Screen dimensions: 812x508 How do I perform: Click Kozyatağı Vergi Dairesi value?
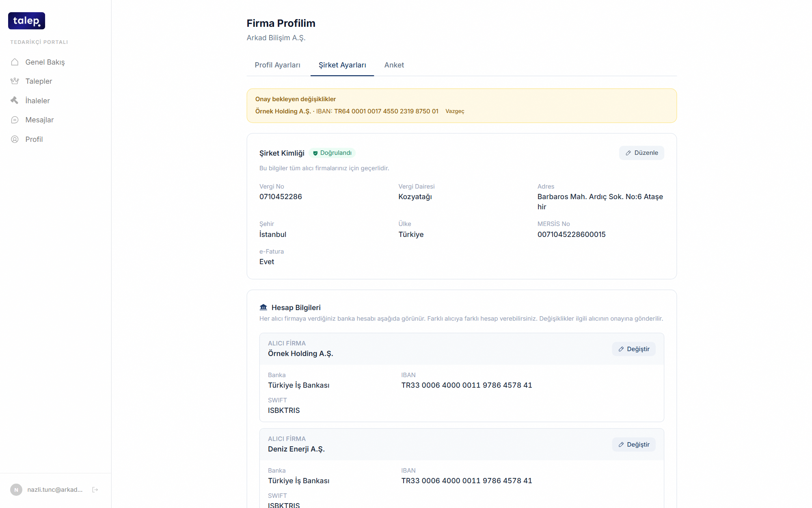[415, 197]
